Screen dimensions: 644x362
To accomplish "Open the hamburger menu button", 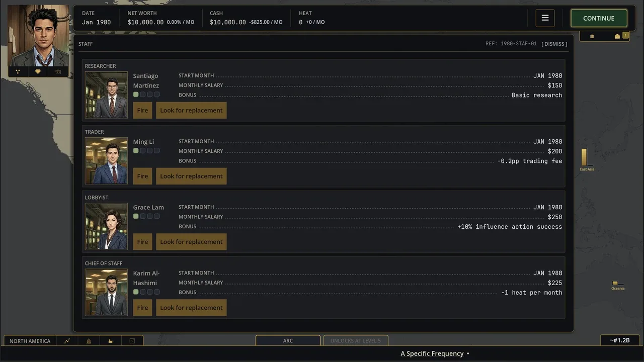I will coord(545,18).
